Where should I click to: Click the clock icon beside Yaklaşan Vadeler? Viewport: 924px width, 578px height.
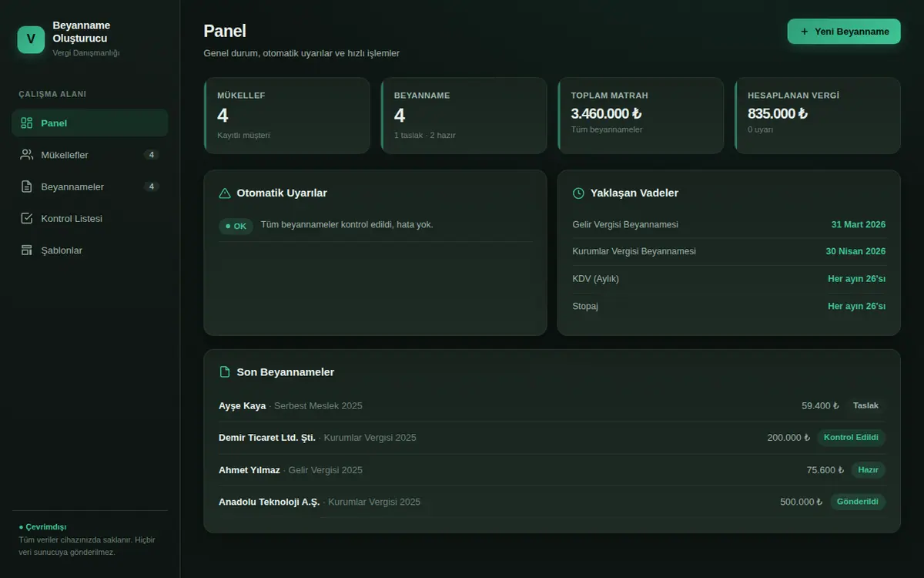(578, 193)
